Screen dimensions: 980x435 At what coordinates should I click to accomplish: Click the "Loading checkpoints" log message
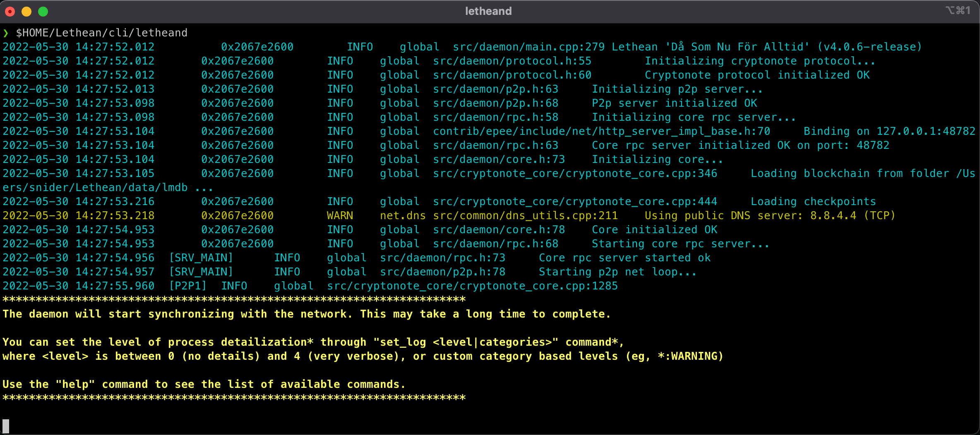(813, 202)
